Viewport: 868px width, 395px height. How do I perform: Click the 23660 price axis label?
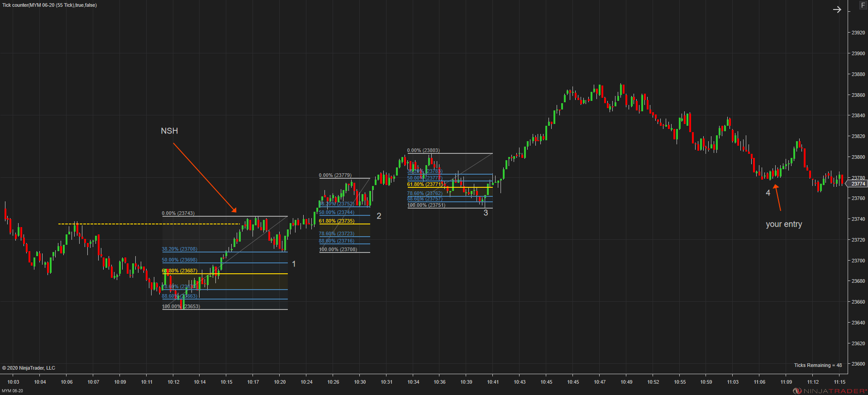[858, 302]
